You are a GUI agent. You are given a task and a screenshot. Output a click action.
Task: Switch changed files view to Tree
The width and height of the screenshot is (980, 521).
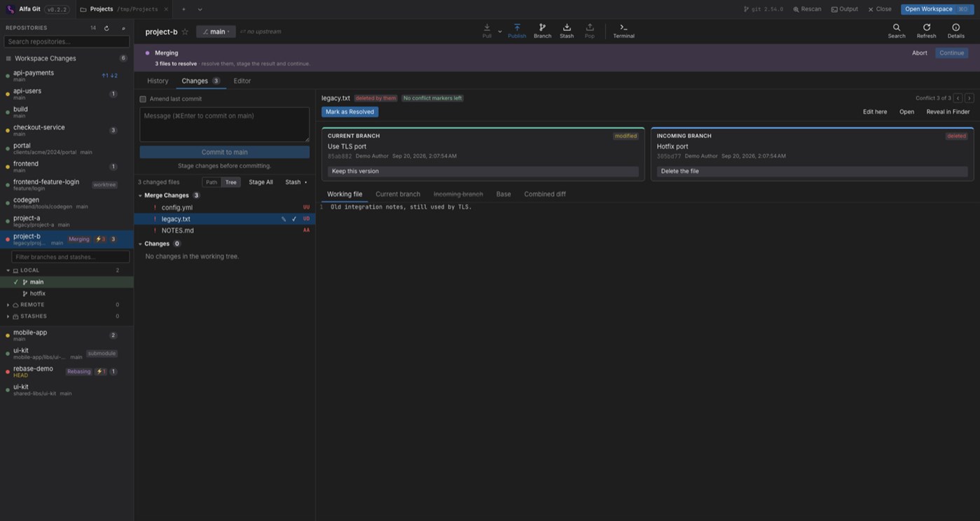click(230, 182)
